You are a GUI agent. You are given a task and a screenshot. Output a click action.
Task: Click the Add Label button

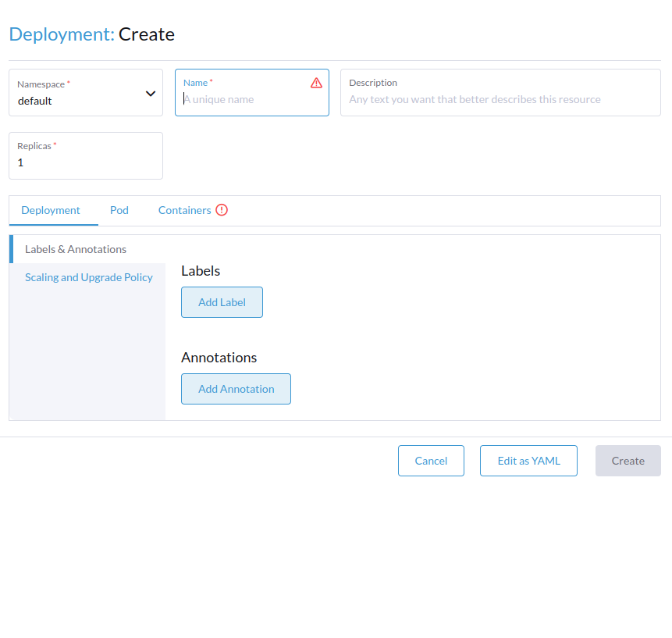[x=222, y=302]
